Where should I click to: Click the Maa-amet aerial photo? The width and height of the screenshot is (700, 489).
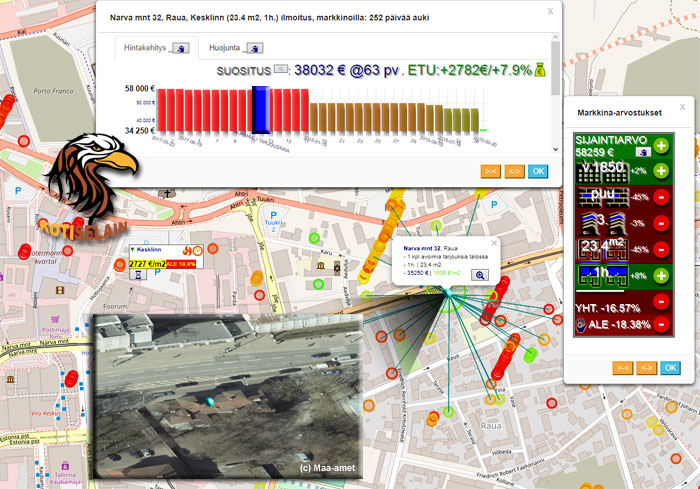227,396
